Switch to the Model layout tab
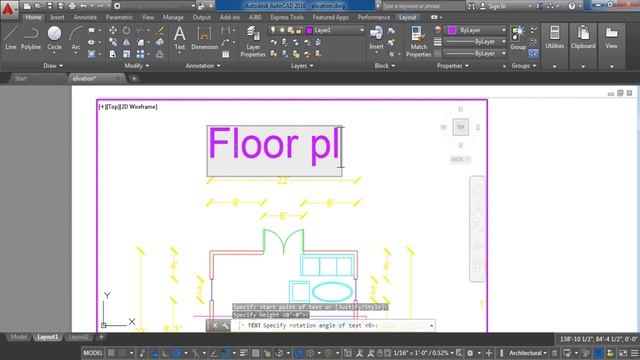 pyautogui.click(x=18, y=337)
